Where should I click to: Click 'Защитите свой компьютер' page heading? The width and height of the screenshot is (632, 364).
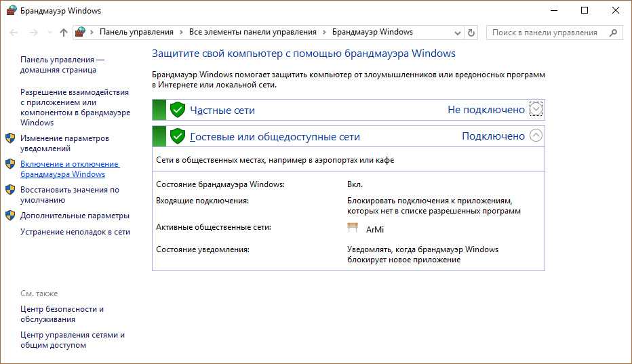pyautogui.click(x=304, y=54)
